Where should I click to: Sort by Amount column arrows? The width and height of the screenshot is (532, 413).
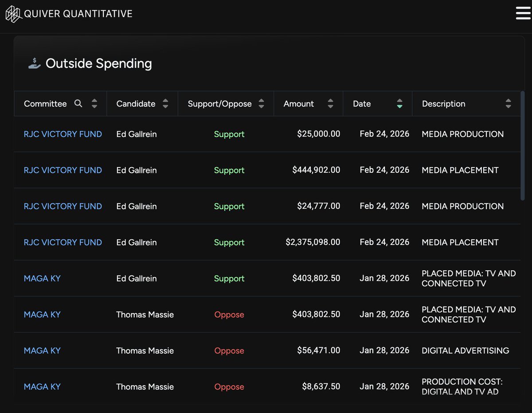pos(330,104)
